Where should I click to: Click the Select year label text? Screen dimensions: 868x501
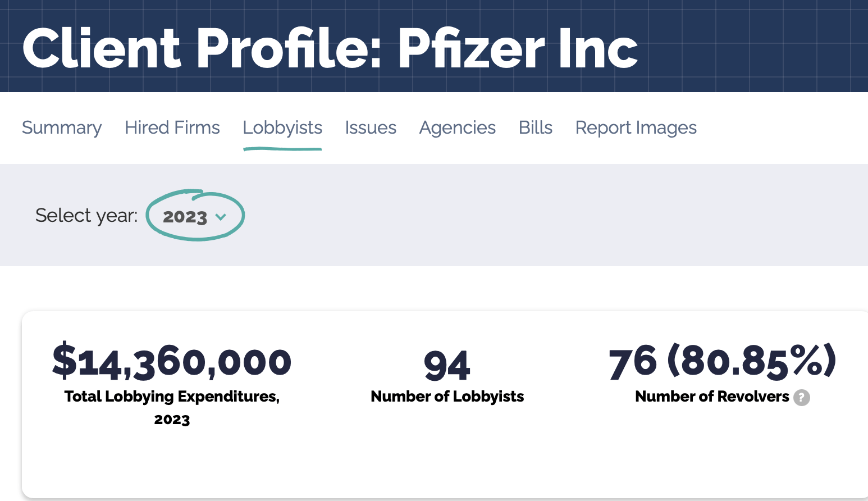[86, 216]
